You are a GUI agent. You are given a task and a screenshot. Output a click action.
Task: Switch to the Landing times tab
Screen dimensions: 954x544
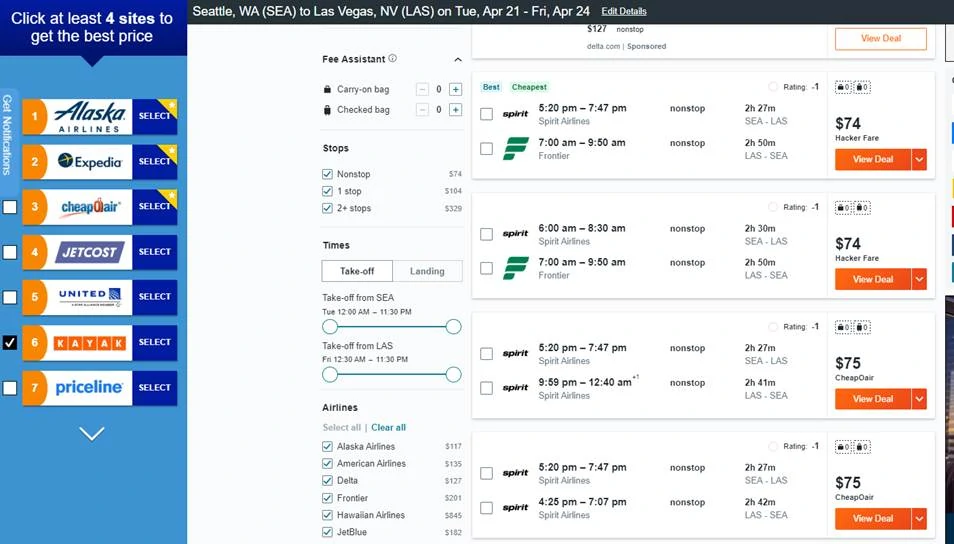click(427, 271)
